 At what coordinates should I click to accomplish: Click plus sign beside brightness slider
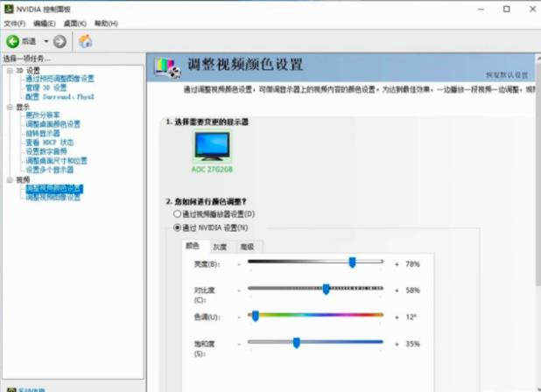click(397, 264)
